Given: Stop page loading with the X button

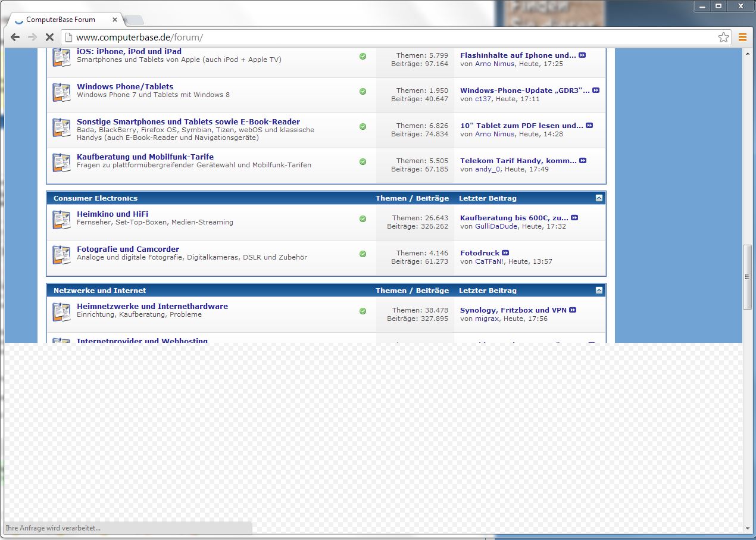Looking at the screenshot, I should click(50, 38).
